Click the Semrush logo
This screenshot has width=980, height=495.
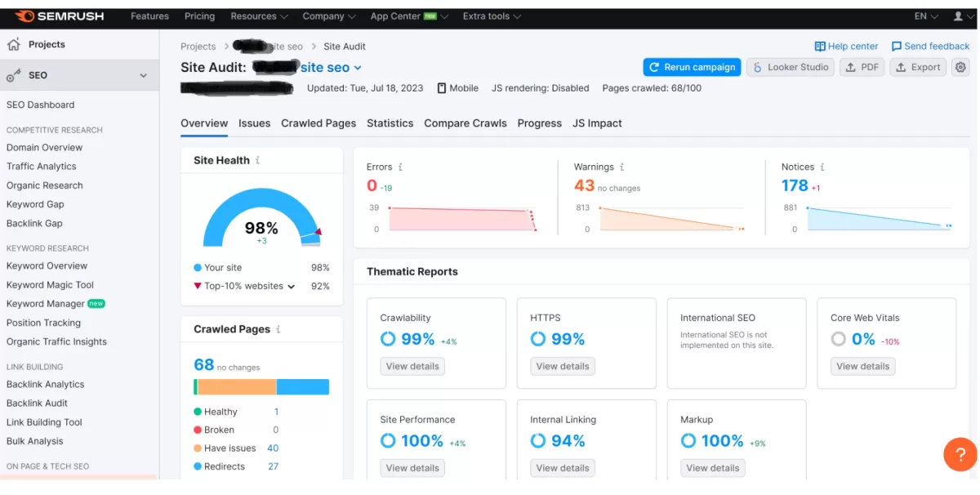click(x=60, y=16)
